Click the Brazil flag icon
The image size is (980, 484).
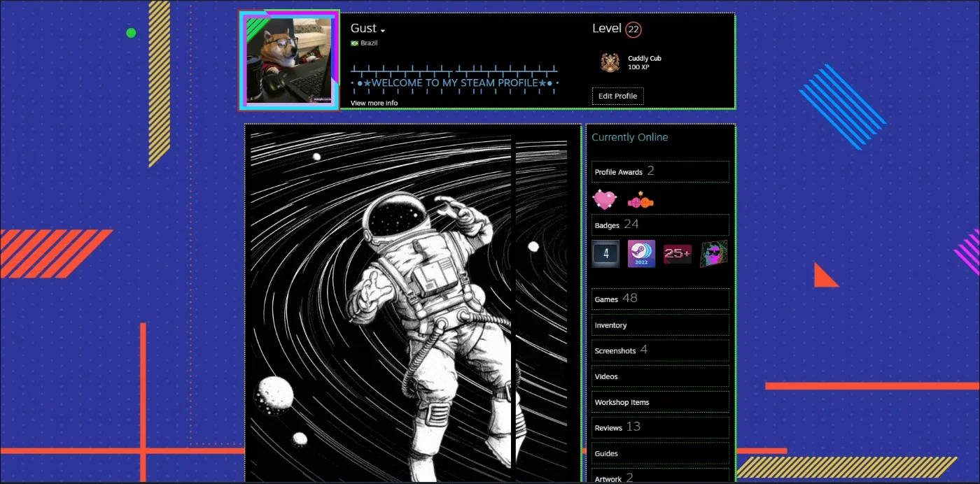354,43
